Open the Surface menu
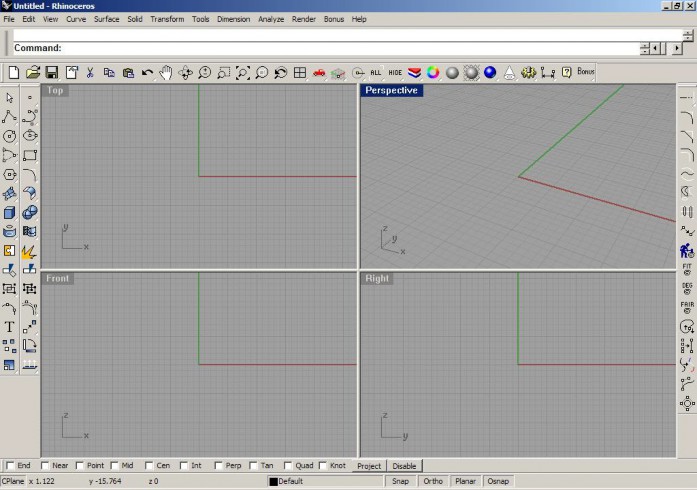 click(x=106, y=19)
